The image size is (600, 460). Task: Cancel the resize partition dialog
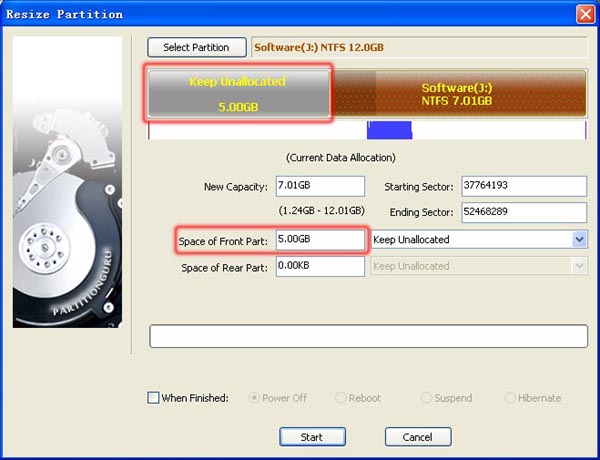pos(418,437)
